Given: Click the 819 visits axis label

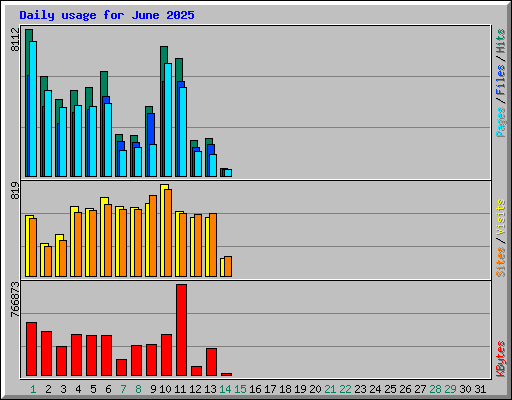Looking at the screenshot, I should click(x=15, y=191).
